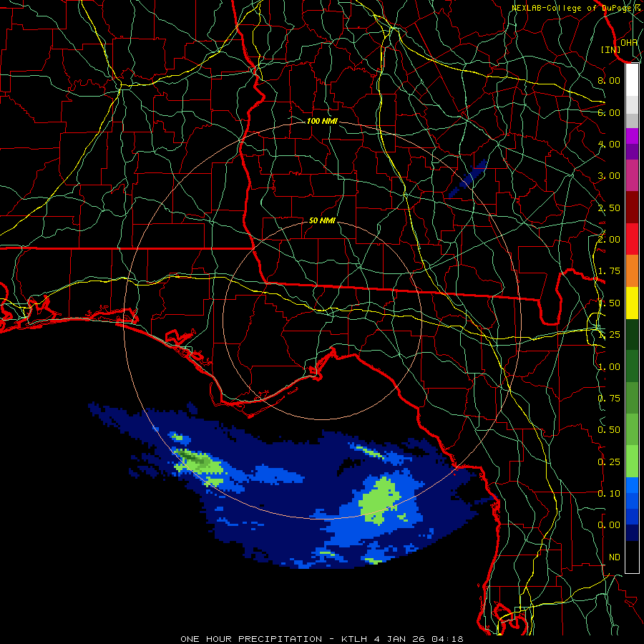Click the "4.00" legend value

coord(609,144)
